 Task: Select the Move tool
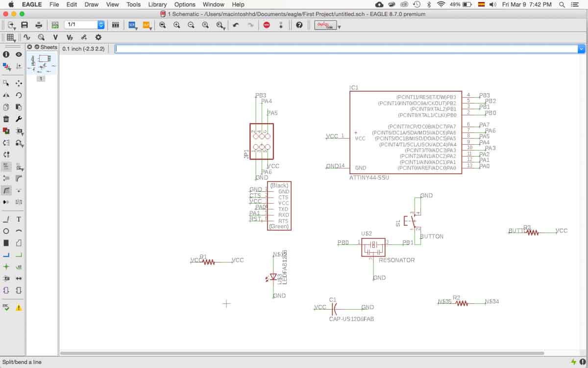(19, 83)
